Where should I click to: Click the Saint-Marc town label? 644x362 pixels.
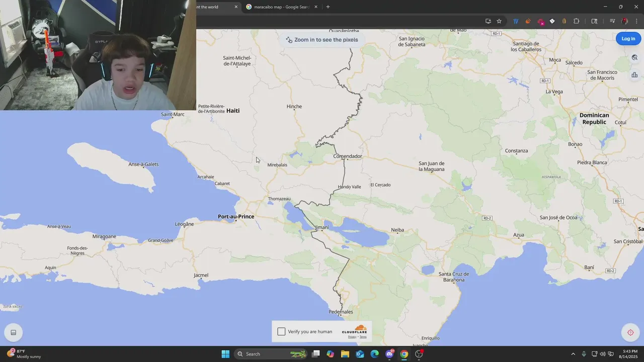coord(173,115)
